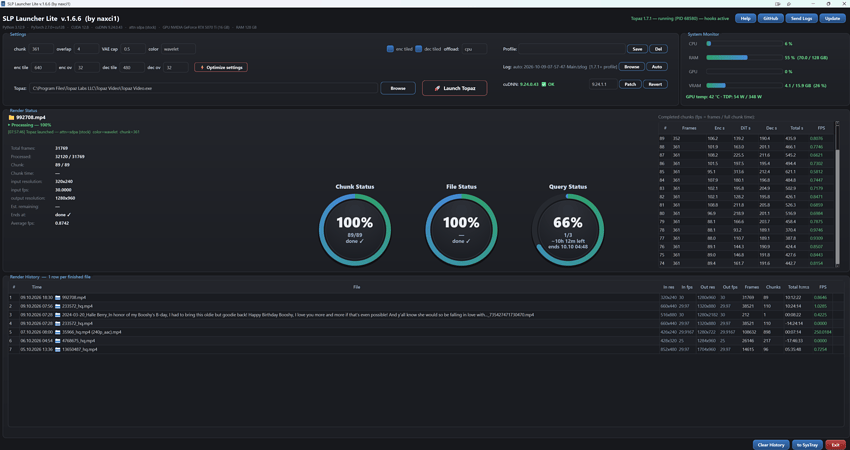The height and width of the screenshot is (450, 850).
Task: Save the current profile
Action: point(638,49)
